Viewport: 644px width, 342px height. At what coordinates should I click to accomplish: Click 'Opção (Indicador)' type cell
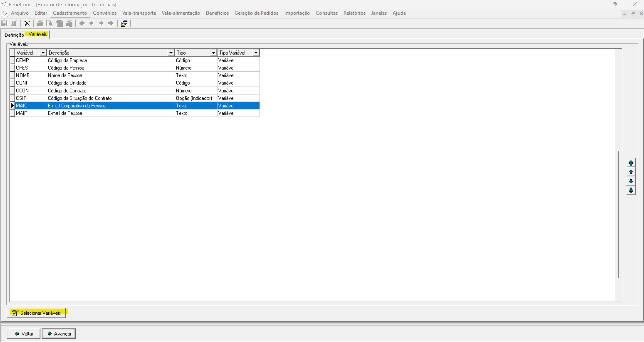coord(196,98)
